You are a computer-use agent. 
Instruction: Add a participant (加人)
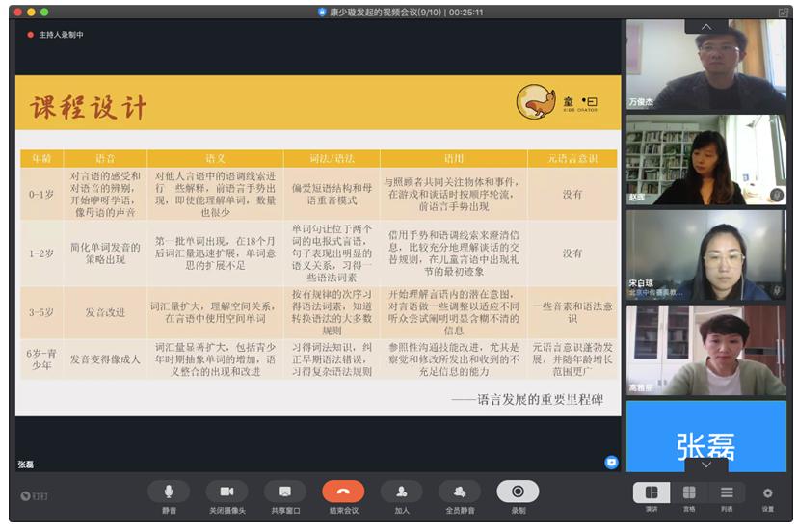(x=401, y=492)
